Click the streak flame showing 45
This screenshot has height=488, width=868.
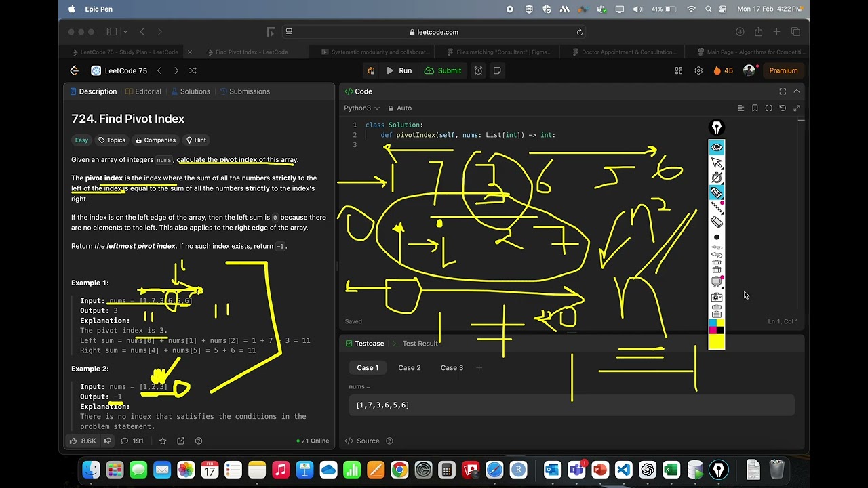tap(723, 70)
